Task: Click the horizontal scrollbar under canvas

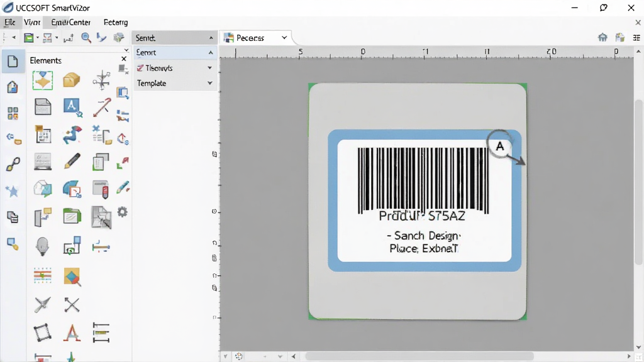Action: point(419,356)
